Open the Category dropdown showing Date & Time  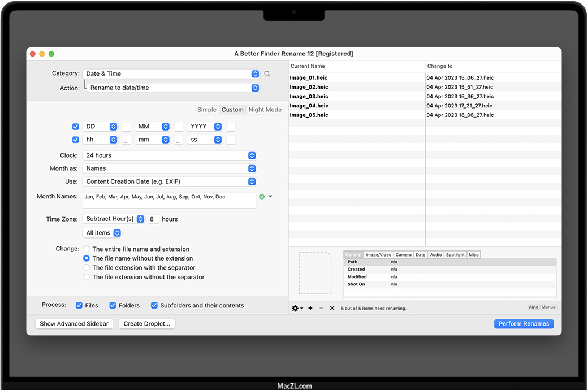pyautogui.click(x=171, y=74)
